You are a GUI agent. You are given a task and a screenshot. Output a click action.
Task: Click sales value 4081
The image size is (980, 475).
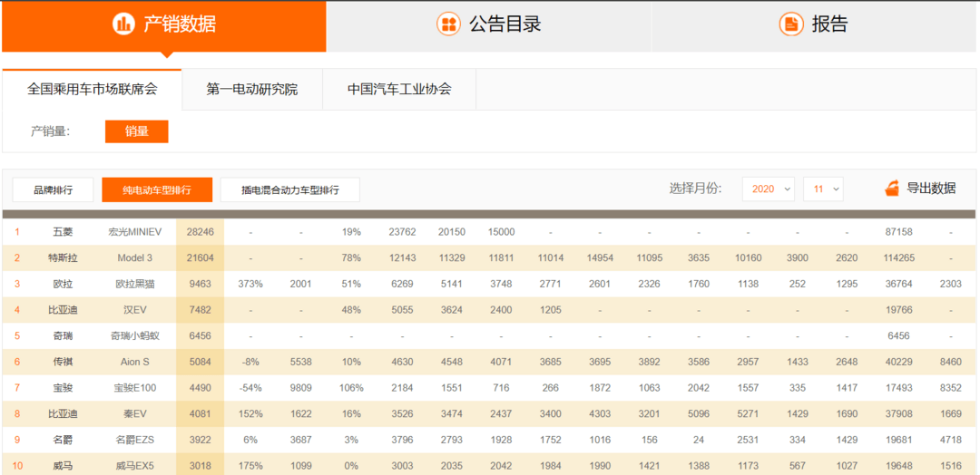(x=200, y=414)
